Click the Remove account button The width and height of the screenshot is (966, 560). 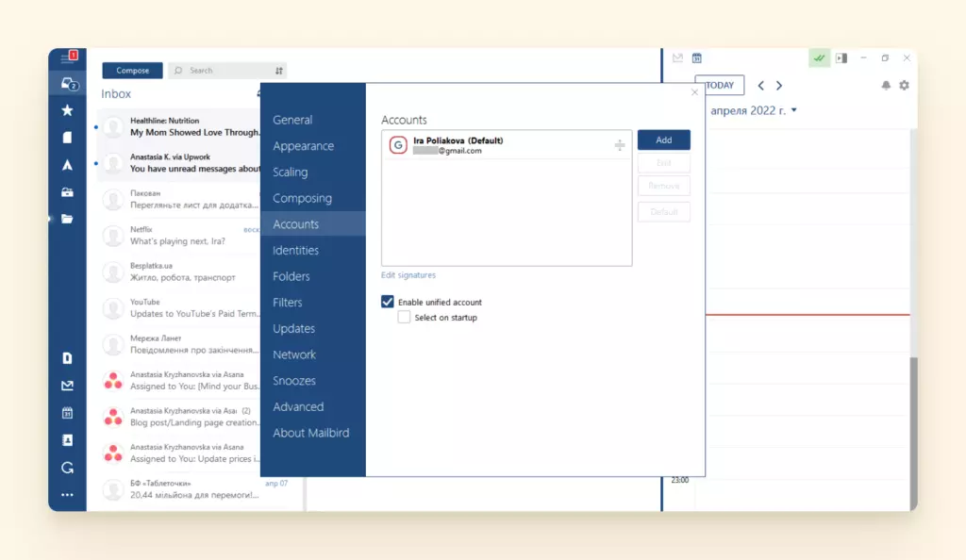click(663, 186)
